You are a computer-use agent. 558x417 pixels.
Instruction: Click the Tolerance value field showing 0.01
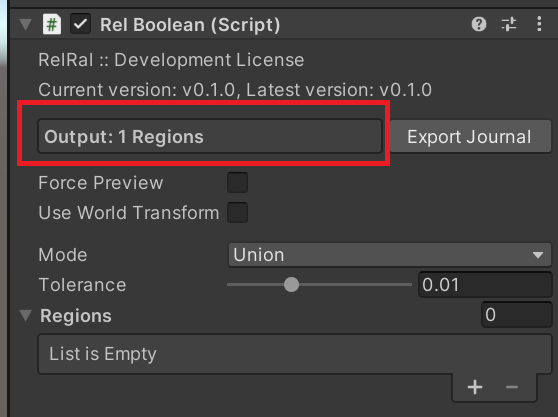(485, 285)
